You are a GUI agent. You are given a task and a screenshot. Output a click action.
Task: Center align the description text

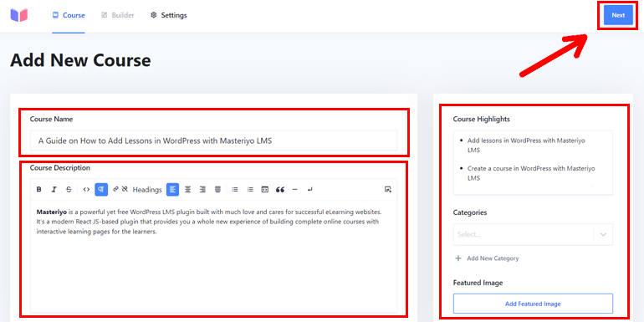[187, 189]
